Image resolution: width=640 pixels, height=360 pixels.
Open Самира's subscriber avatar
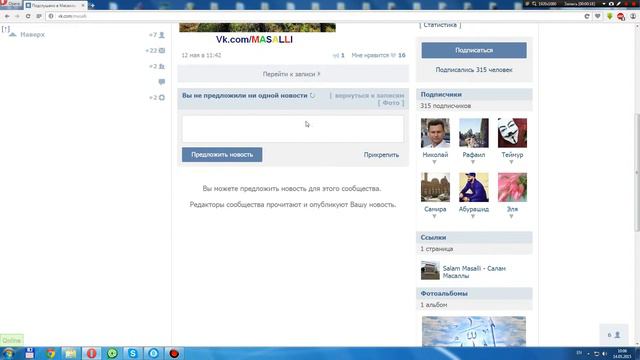pos(435,187)
